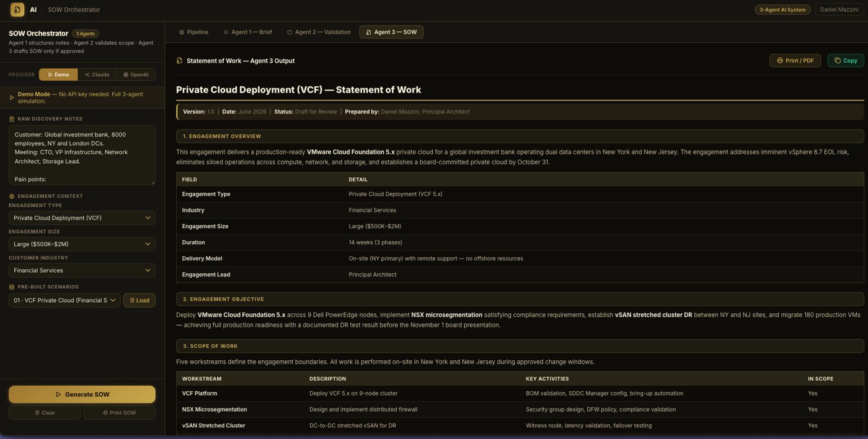Open the Pre-Built Scenarios dropdown
This screenshot has width=868, height=439.
click(64, 300)
